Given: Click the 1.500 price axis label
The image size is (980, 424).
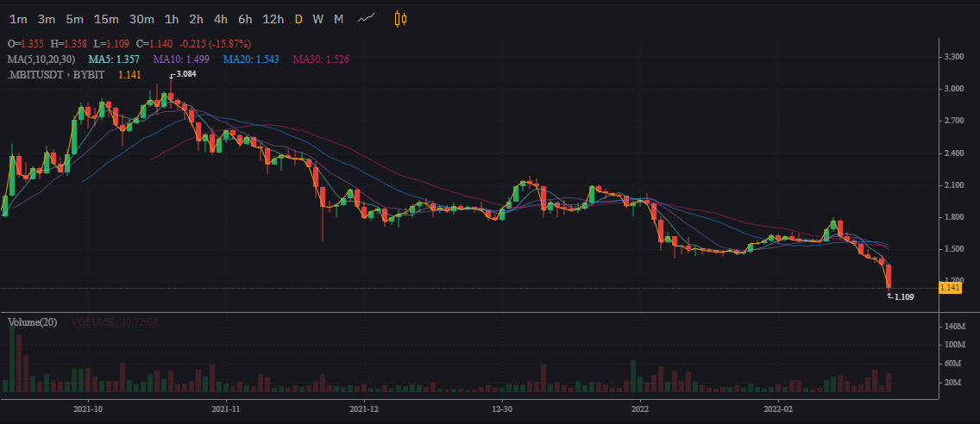Looking at the screenshot, I should coord(954,249).
